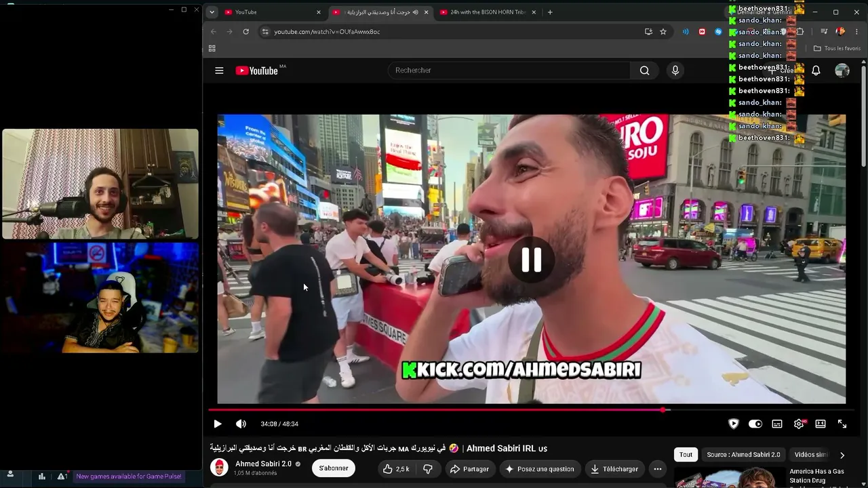Reload the page
Viewport: 868px width, 488px height.
point(245,32)
